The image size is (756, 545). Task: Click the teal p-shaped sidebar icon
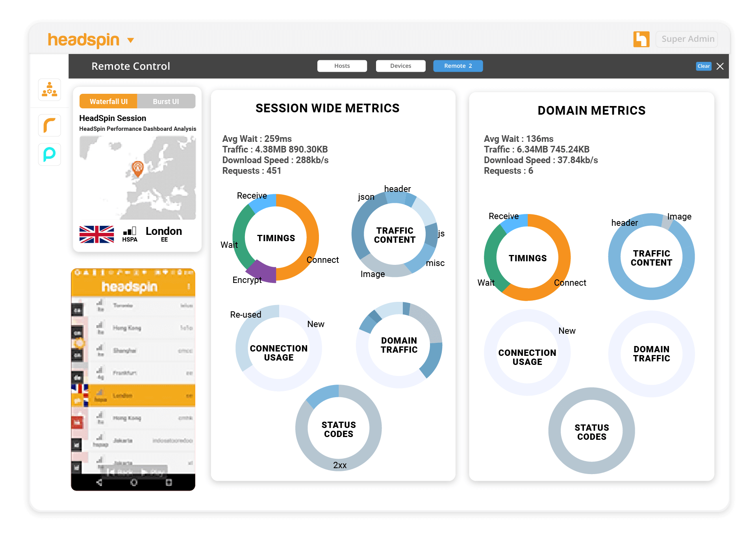[50, 154]
